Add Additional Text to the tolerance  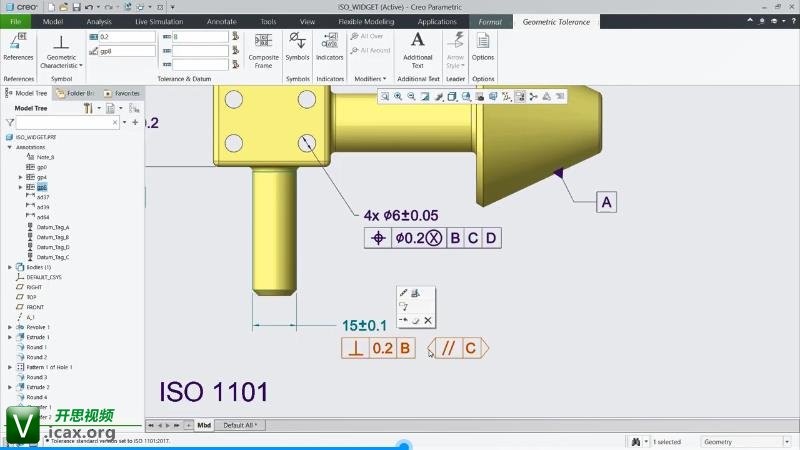pyautogui.click(x=417, y=47)
